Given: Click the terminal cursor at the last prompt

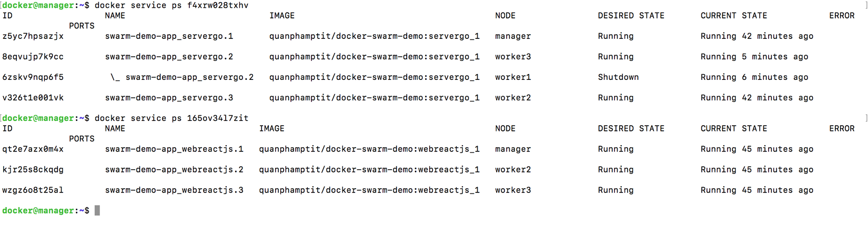Looking at the screenshot, I should pos(97,210).
